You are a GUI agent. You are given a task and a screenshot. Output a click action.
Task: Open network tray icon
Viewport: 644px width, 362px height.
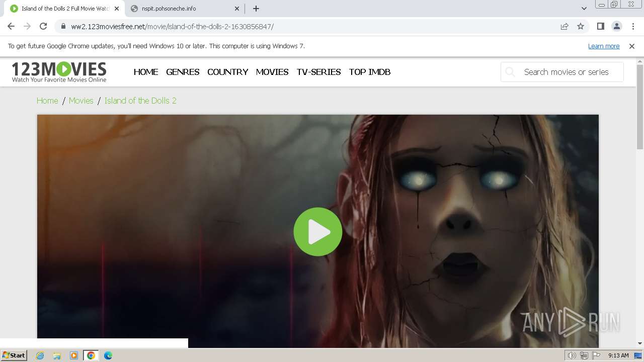coord(584,355)
